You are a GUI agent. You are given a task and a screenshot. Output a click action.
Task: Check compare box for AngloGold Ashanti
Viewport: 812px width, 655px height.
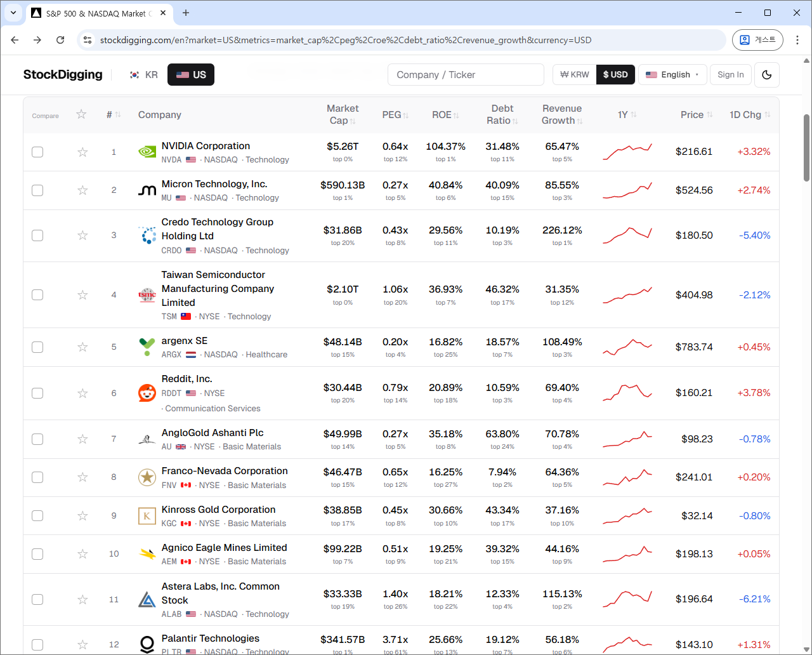[37, 439]
